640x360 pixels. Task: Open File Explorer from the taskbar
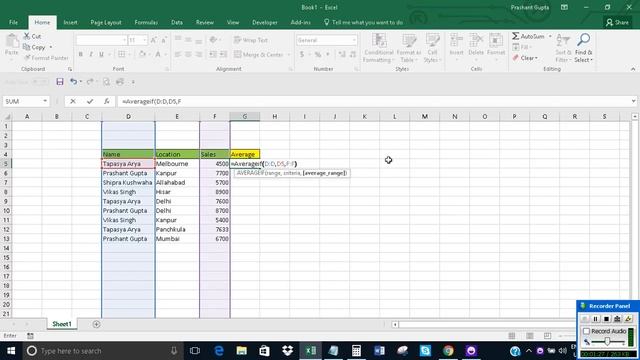coord(242,351)
